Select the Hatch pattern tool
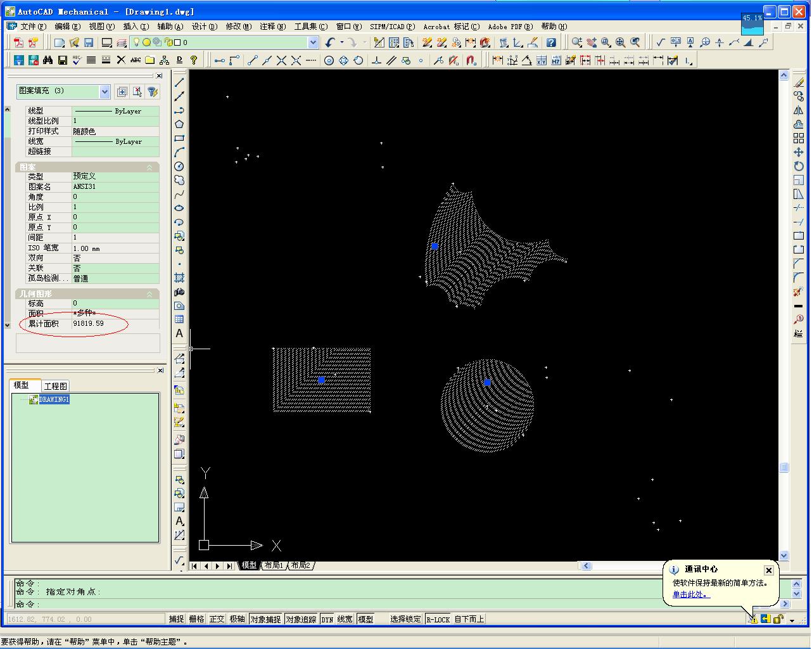This screenshot has height=649, width=812. click(x=180, y=278)
